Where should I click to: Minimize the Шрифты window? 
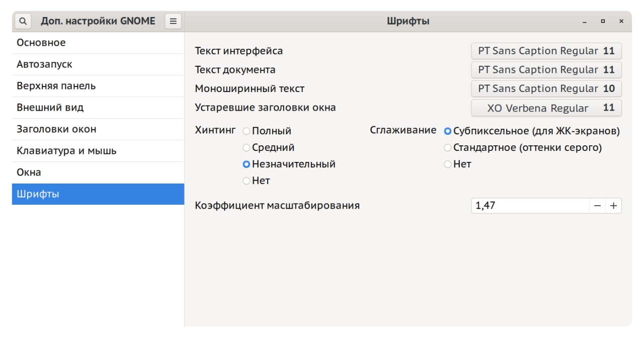(x=585, y=22)
